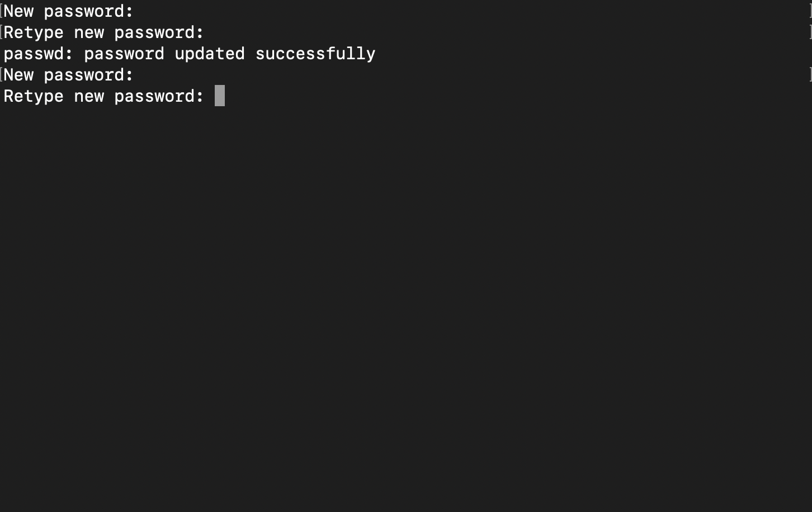Click the last "Retype new password:" prompt
This screenshot has width=812, height=512.
coord(104,96)
